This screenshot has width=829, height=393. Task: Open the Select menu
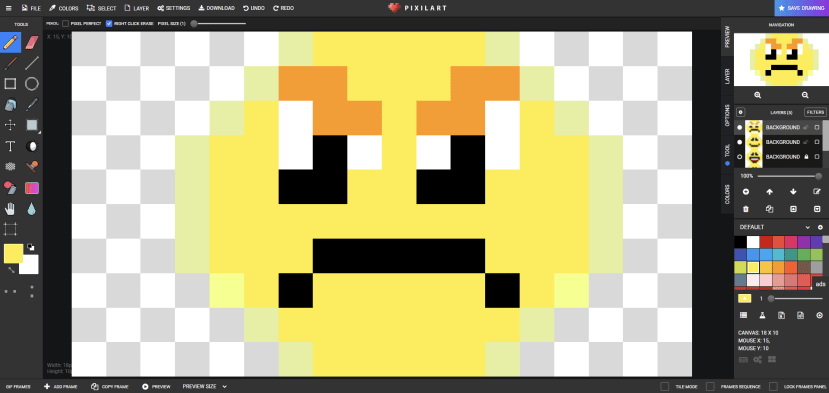pyautogui.click(x=102, y=8)
